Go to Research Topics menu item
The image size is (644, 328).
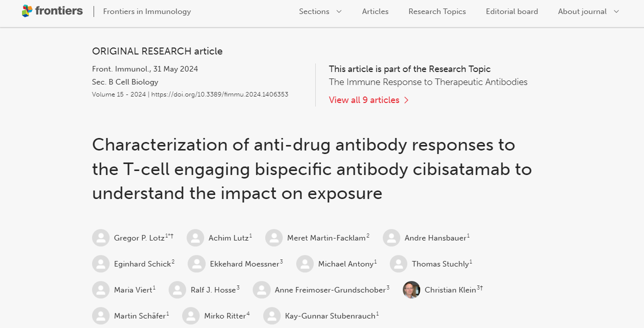[437, 11]
